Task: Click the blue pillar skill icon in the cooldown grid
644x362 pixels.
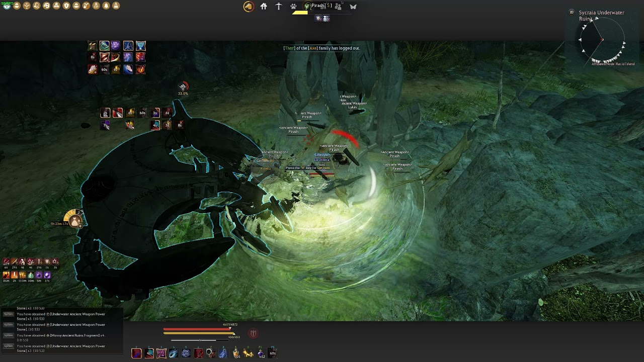Action: tap(140, 46)
